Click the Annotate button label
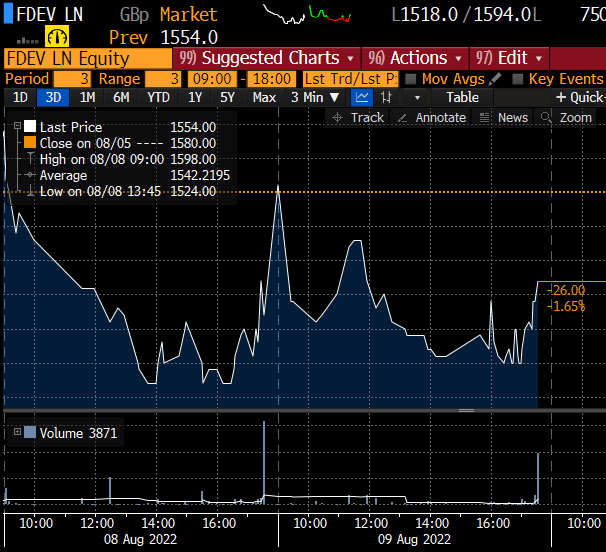This screenshot has width=606, height=552. tap(441, 118)
